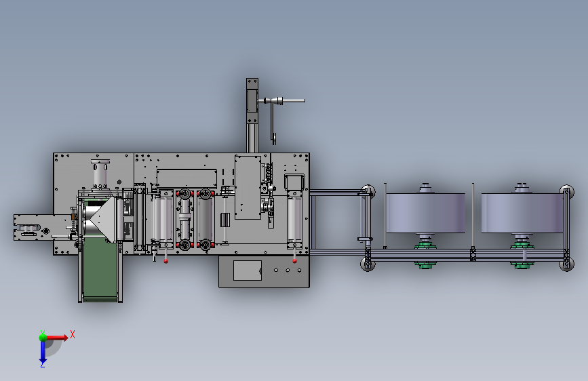The width and height of the screenshot is (588, 381).
Task: Click the blue Z axis arrow on the triad
Action: [43, 353]
